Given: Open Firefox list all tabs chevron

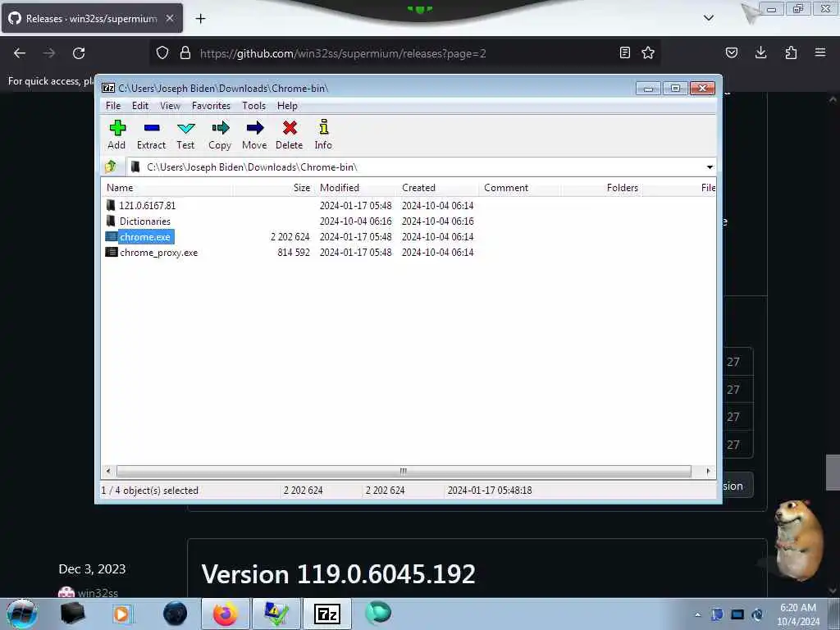Looking at the screenshot, I should point(708,18).
